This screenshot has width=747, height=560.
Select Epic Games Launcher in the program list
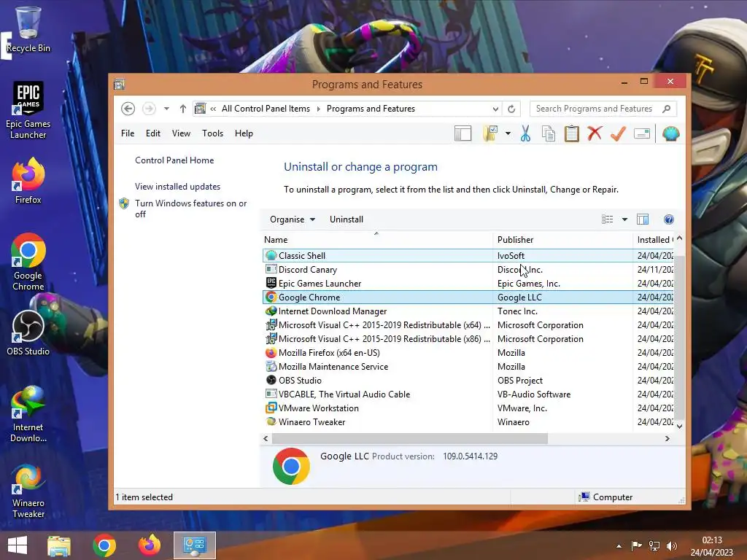[x=468, y=284]
